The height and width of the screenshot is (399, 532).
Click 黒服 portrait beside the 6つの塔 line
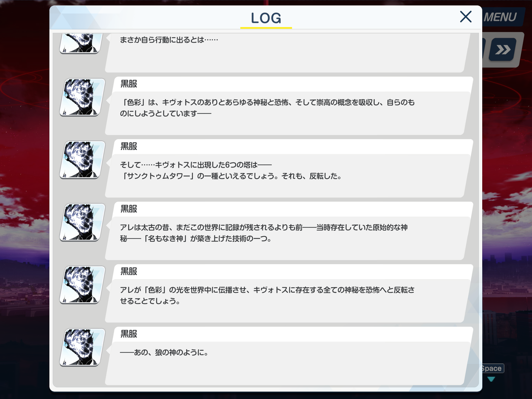[x=82, y=160]
